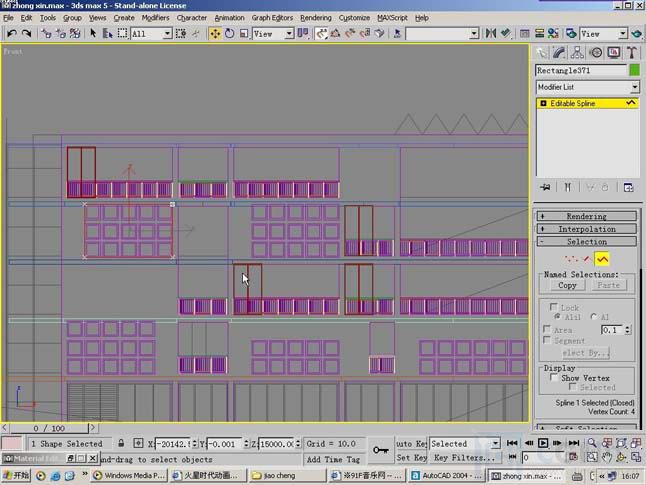This screenshot has height=485, width=646.
Task: Click the Play Animation button
Action: (x=543, y=443)
